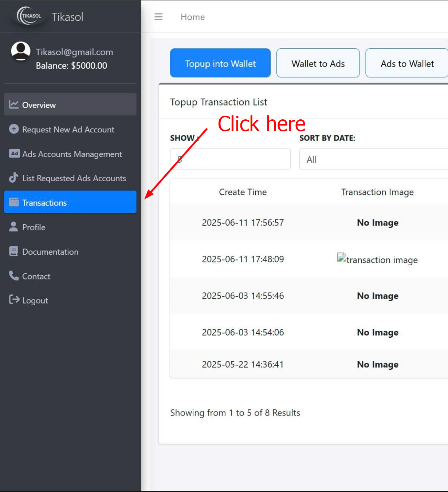448x492 pixels.
Task: Click the Home breadcrumb link
Action: coord(193,17)
